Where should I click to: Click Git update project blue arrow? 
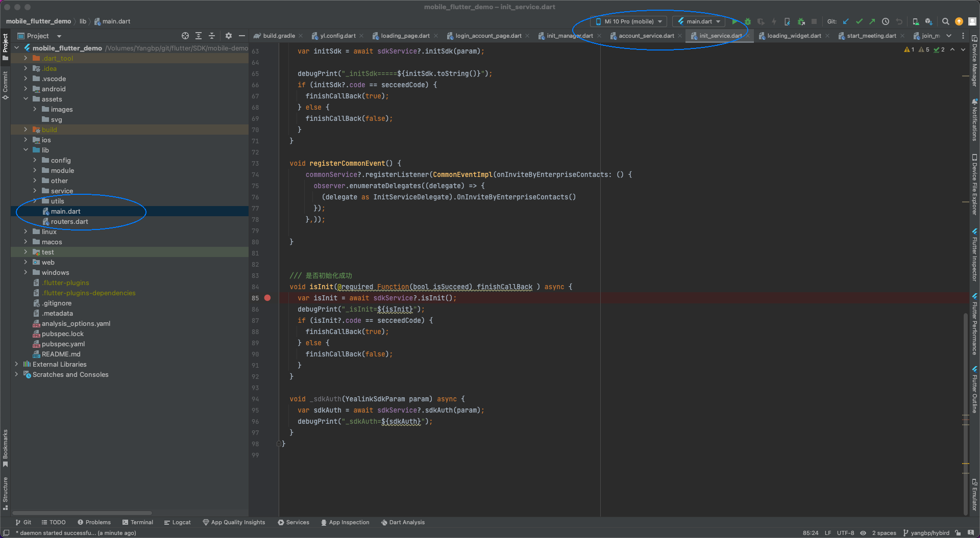click(846, 21)
